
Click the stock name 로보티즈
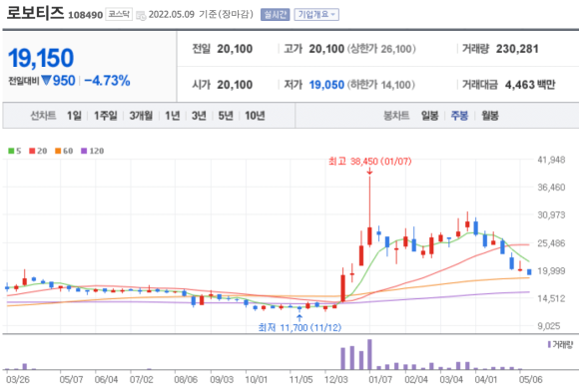click(35, 13)
